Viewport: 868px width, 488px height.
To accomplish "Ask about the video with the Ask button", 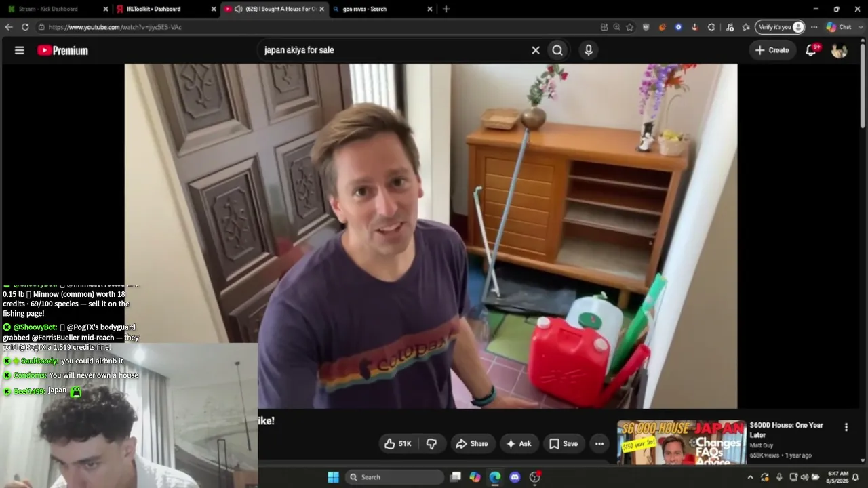I will point(518,444).
